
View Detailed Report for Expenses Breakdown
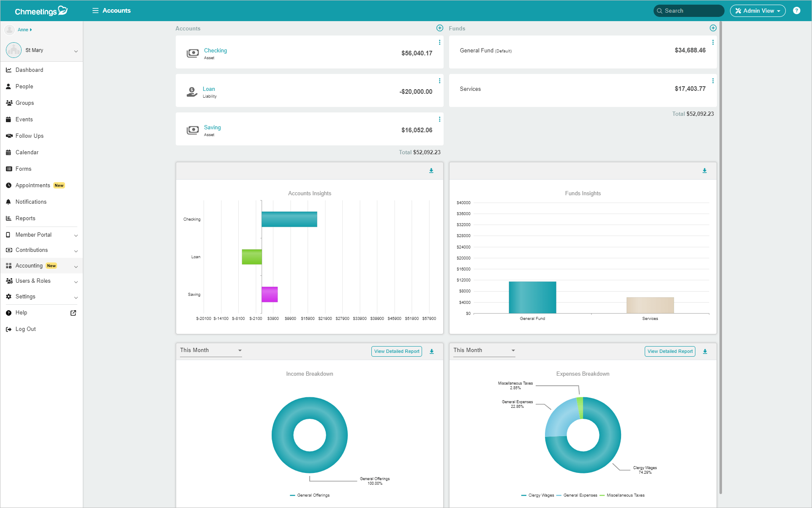coord(670,351)
